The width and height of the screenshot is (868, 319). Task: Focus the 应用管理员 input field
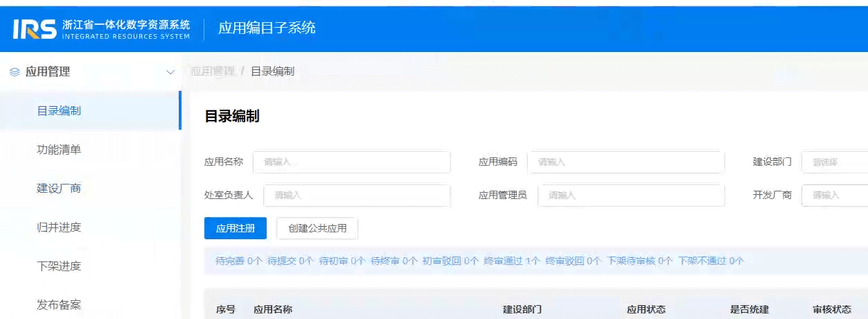pos(630,196)
